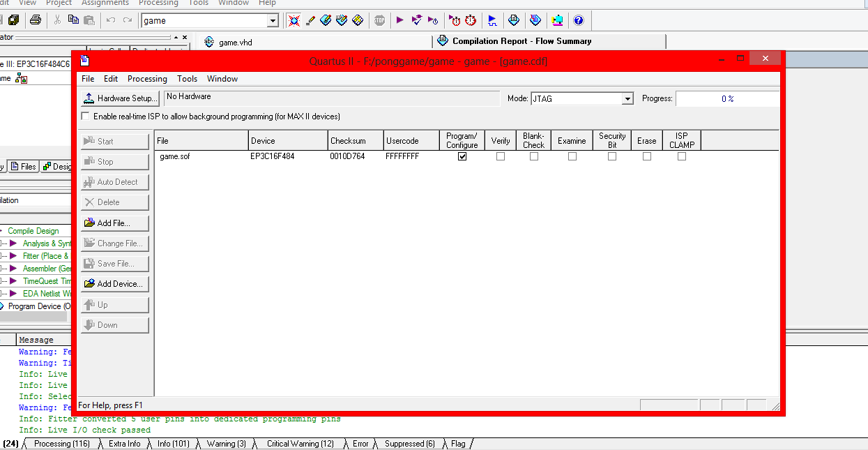
Task: Click the Change File... button
Action: click(115, 243)
